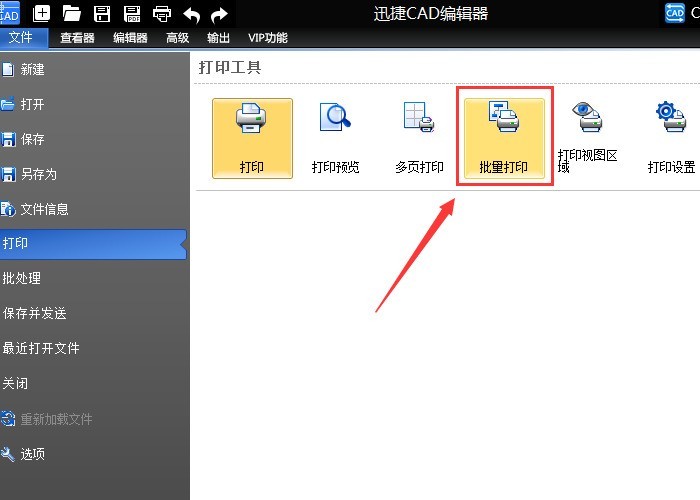This screenshot has height=500, width=700.
Task: Click the 批量打印 batch print tool
Action: click(x=504, y=138)
